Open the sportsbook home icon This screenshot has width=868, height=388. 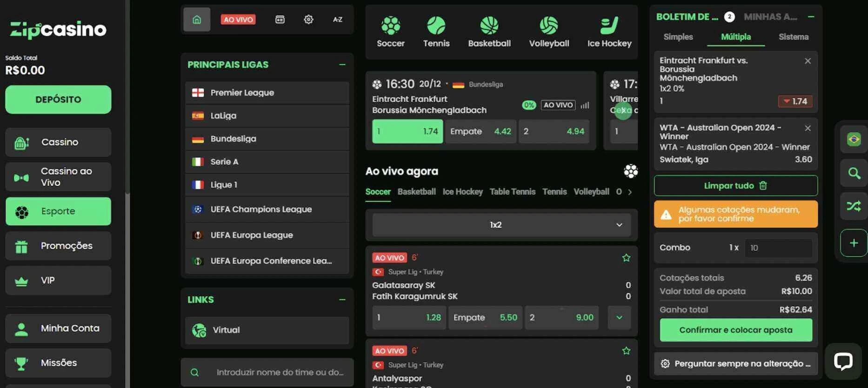(x=197, y=20)
